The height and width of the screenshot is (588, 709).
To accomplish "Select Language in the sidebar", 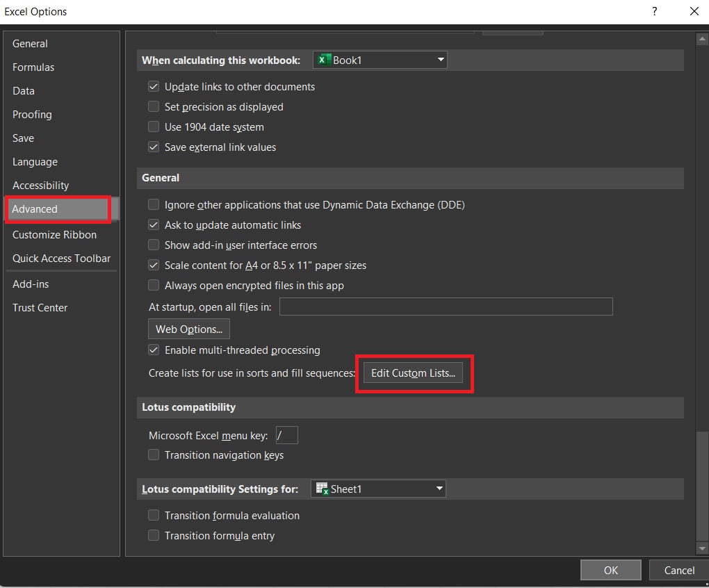I will coord(35,162).
